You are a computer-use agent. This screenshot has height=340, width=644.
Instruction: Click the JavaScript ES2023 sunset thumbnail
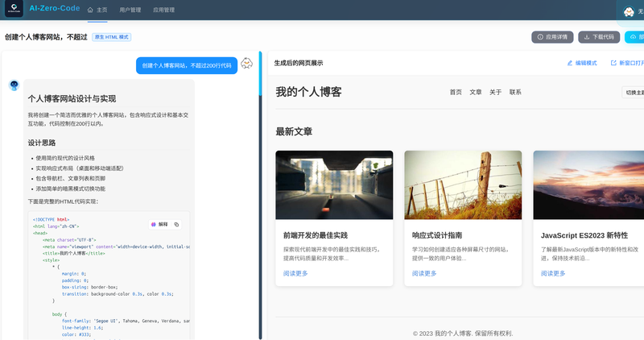tap(588, 185)
